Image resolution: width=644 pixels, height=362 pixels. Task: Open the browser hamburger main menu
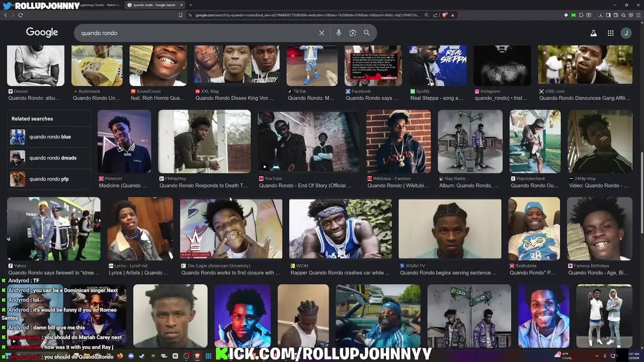point(639,15)
